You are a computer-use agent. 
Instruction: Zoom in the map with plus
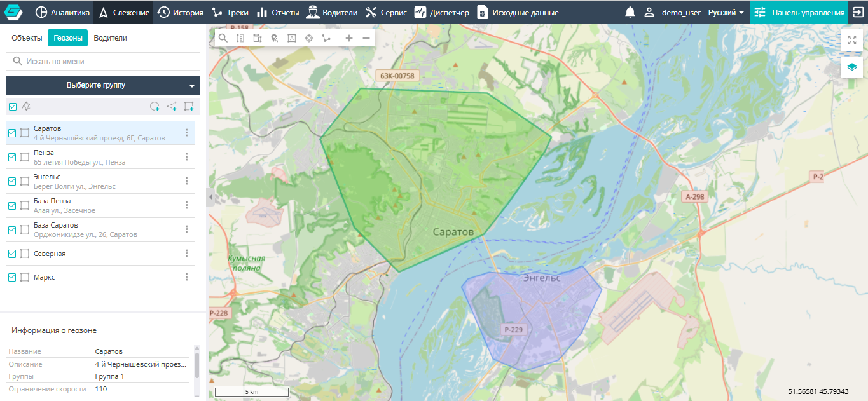(349, 38)
